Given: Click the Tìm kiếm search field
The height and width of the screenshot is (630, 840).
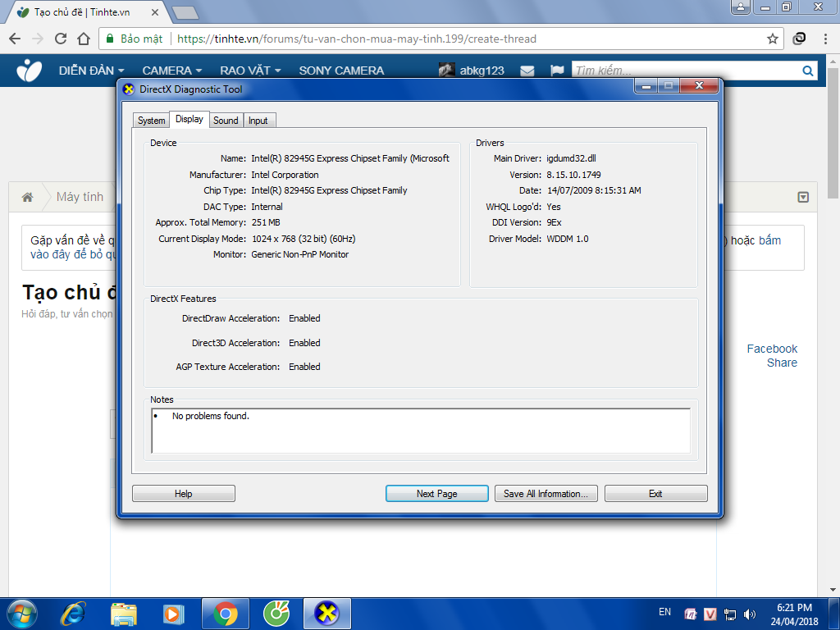Looking at the screenshot, I should tap(686, 71).
